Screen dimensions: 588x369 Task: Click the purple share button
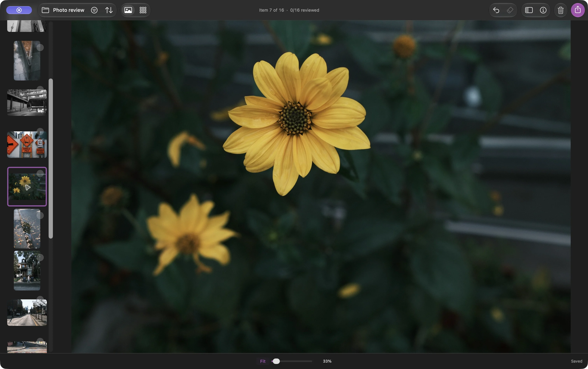point(578,10)
